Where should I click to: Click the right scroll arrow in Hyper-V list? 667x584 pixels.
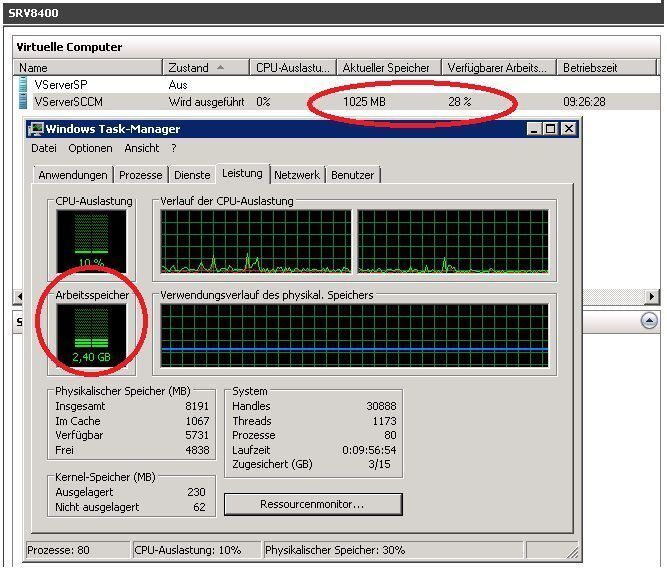[651, 296]
